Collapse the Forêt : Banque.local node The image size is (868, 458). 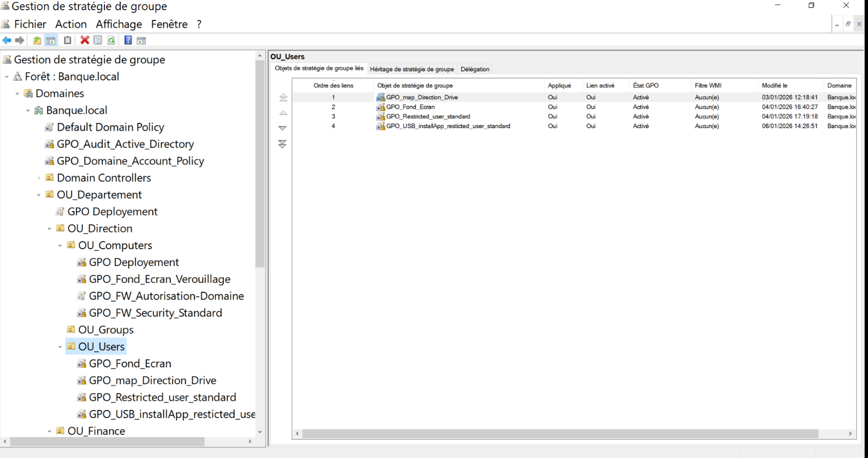(x=7, y=77)
